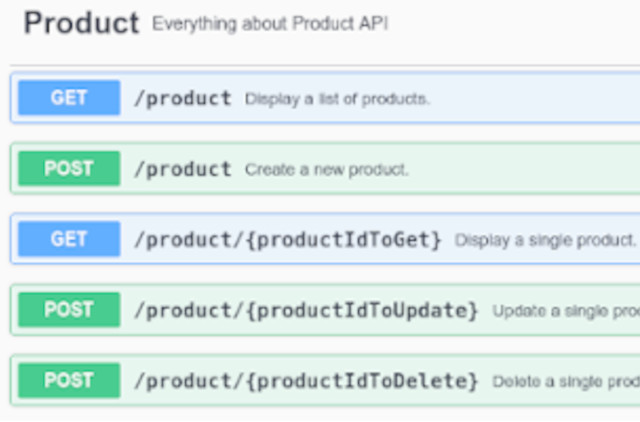The height and width of the screenshot is (422, 640).
Task: Click 'Display a single product.' summary
Action: (546, 241)
